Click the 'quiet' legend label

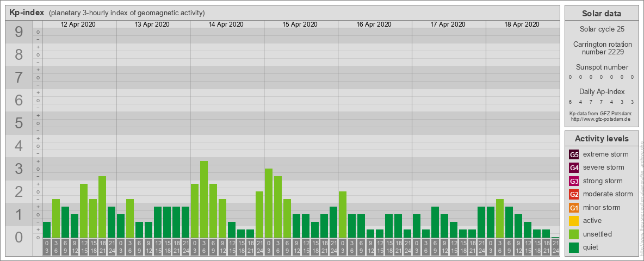pyautogui.click(x=591, y=247)
